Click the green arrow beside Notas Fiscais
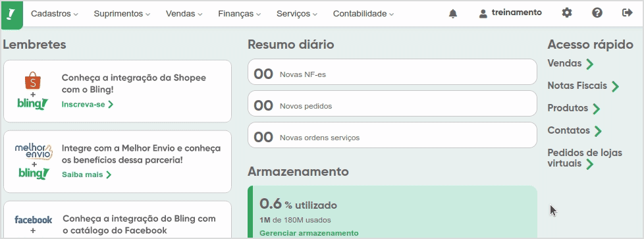 click(615, 86)
